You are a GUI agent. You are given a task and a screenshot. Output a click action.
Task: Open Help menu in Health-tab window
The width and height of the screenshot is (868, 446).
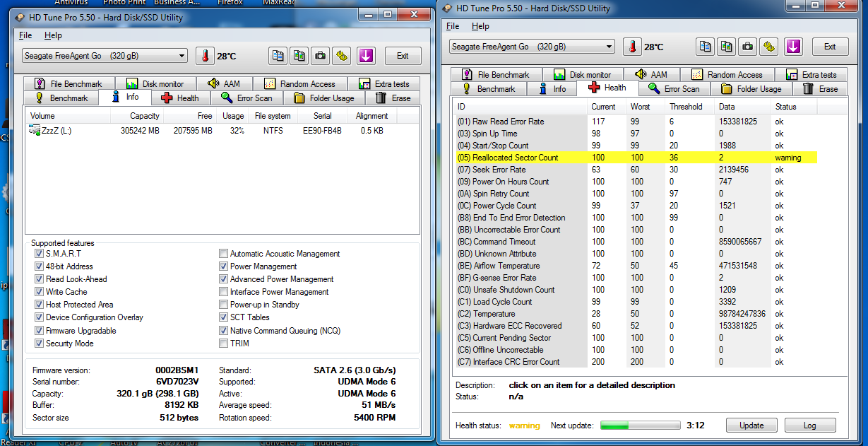480,26
